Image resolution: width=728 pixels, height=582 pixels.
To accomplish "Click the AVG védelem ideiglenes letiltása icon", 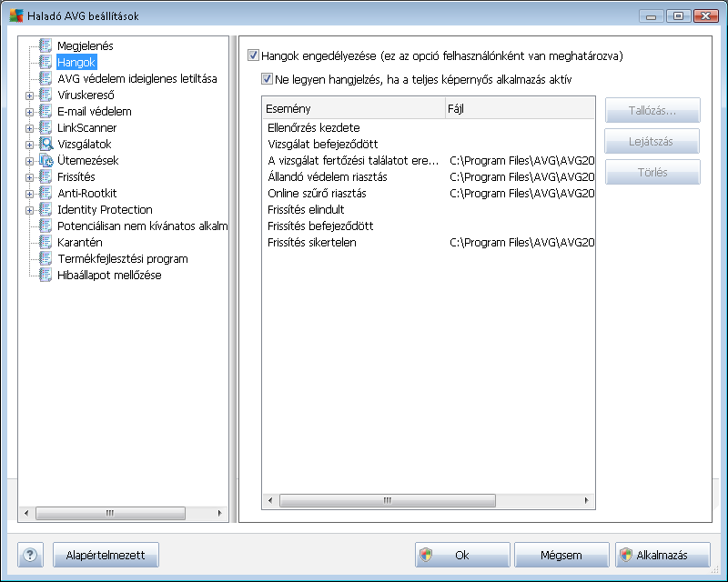I will click(x=45, y=78).
